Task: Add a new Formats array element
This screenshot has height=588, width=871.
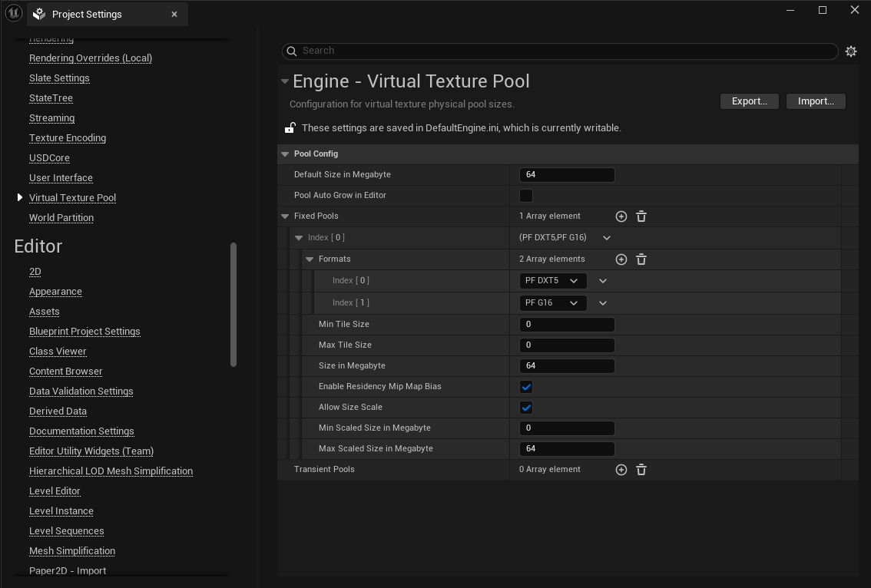Action: [x=621, y=259]
